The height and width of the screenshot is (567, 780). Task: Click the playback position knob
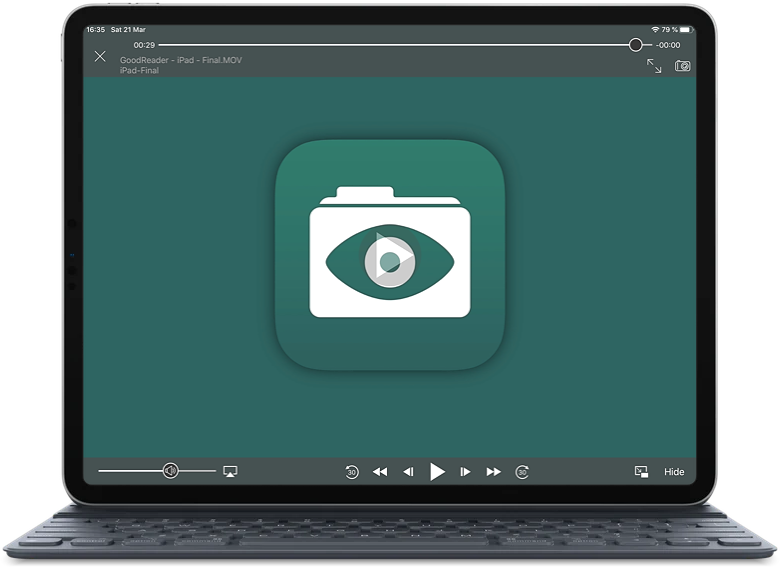[x=635, y=45]
